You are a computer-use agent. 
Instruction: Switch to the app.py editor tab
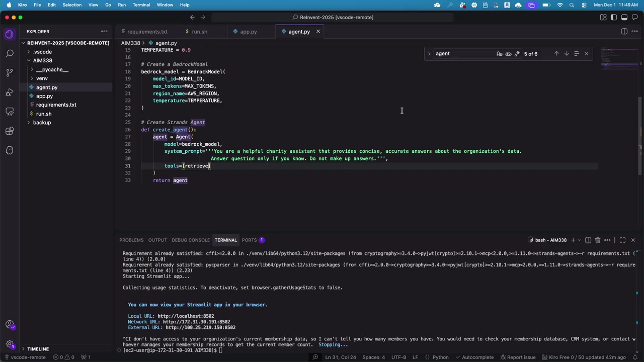point(248,32)
